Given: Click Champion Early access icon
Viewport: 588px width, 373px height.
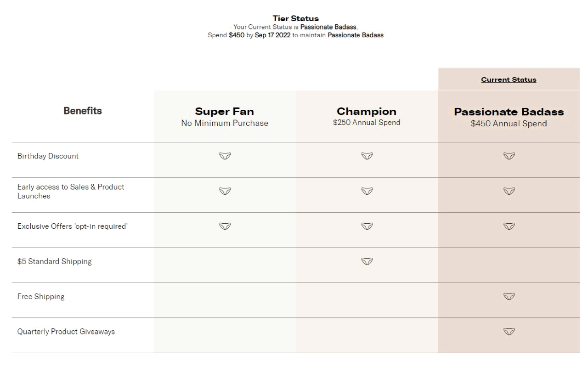Looking at the screenshot, I should (367, 191).
